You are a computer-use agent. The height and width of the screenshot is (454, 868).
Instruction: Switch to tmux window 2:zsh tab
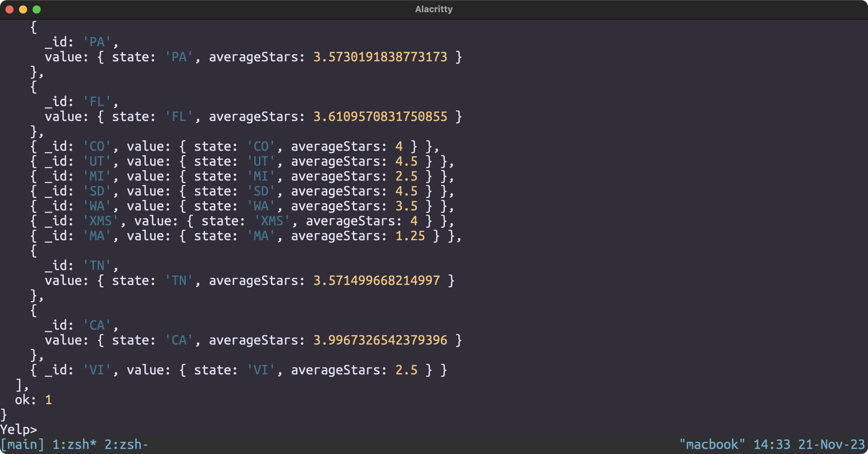[x=126, y=445]
